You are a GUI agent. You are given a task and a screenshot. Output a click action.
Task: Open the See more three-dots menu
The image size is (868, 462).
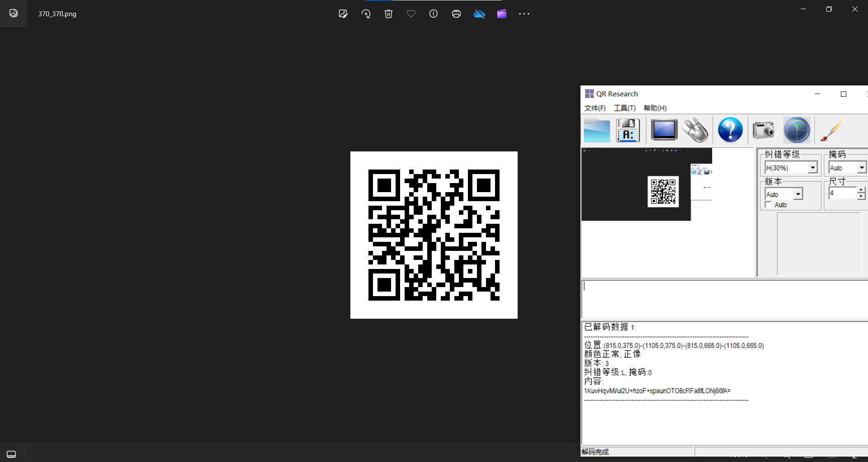[524, 14]
